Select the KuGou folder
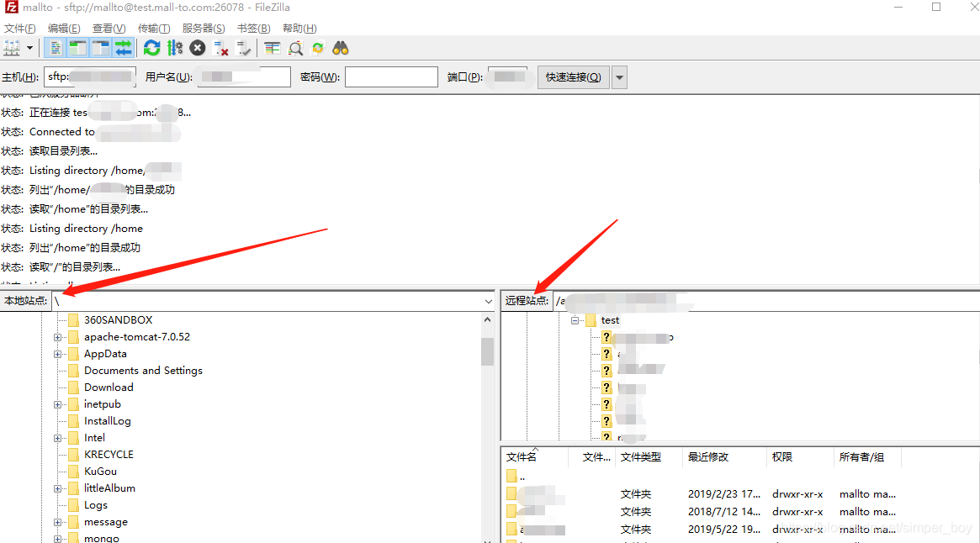The image size is (980, 543). pyautogui.click(x=100, y=472)
